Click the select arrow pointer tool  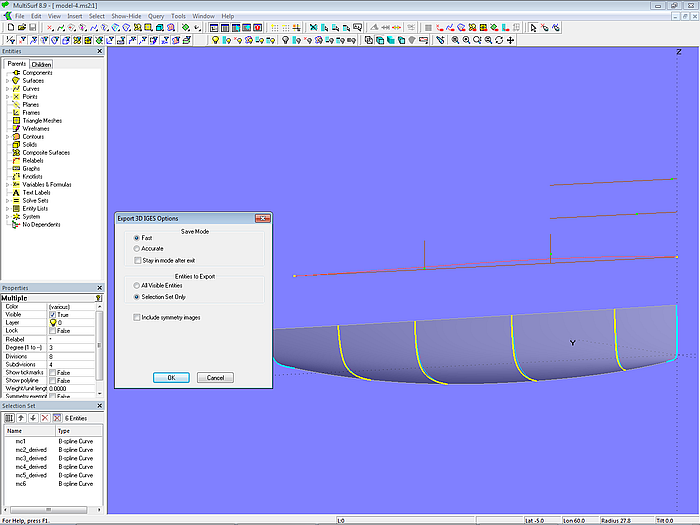pyautogui.click(x=532, y=28)
